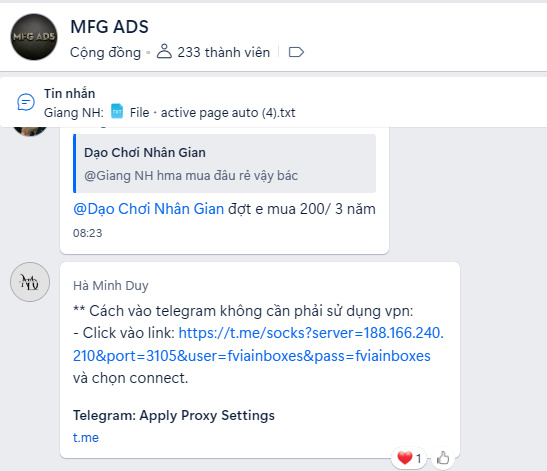
Task: Open the MFG ADS group avatar
Action: pos(34,37)
